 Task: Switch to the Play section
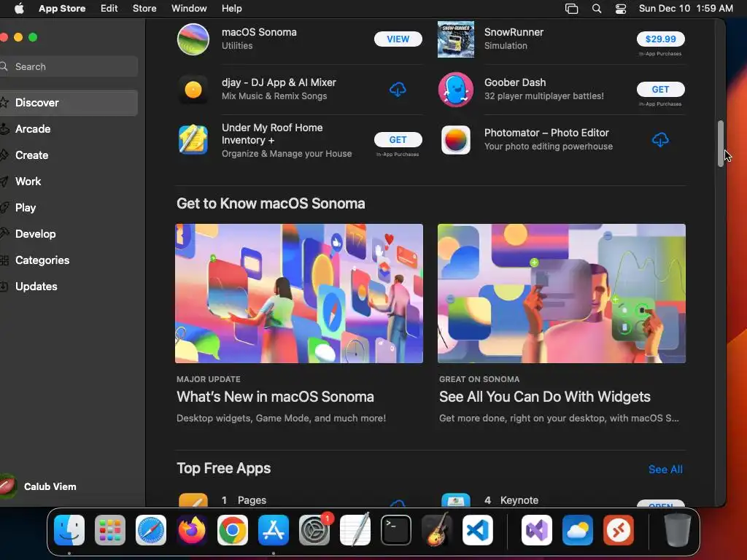[x=69, y=208]
